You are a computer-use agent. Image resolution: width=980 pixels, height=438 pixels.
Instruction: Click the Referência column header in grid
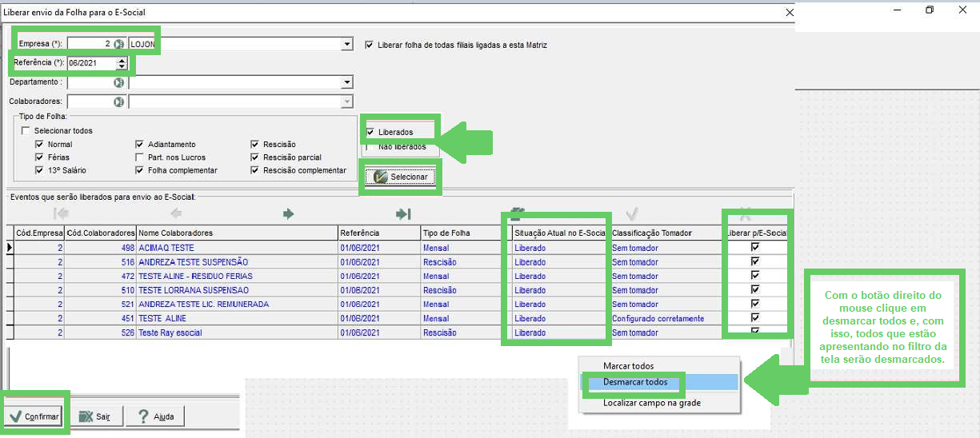379,233
